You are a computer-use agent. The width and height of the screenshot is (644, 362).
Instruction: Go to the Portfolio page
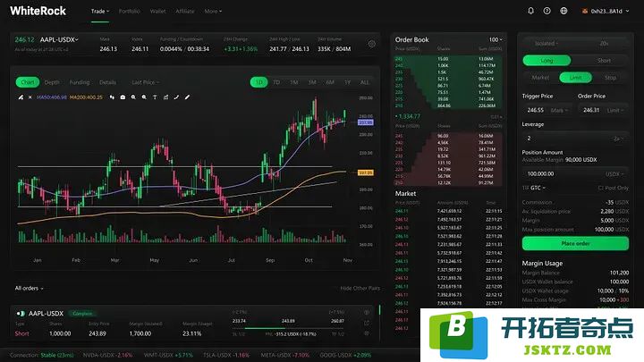click(x=130, y=11)
